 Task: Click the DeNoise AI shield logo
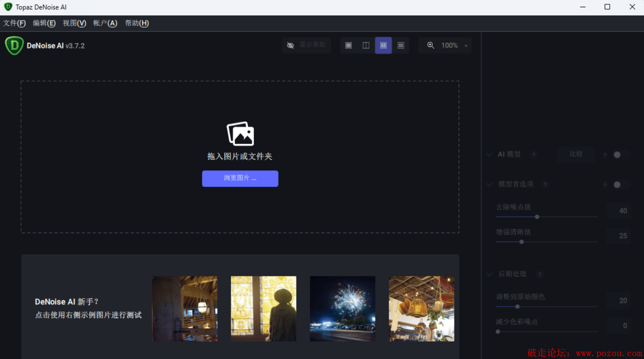14,46
